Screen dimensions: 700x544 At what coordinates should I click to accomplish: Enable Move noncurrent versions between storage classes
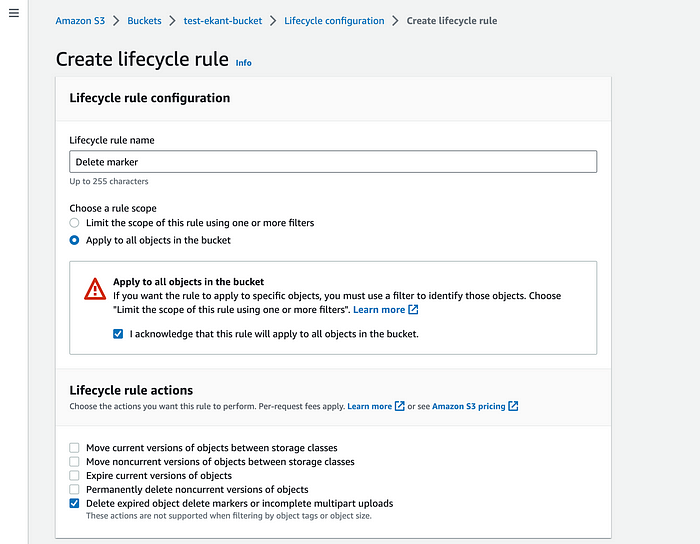[74, 461]
